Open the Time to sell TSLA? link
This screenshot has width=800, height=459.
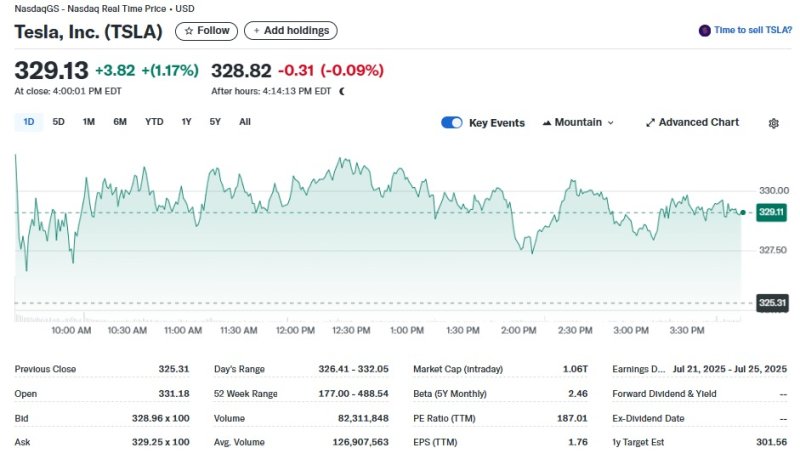[x=753, y=31]
